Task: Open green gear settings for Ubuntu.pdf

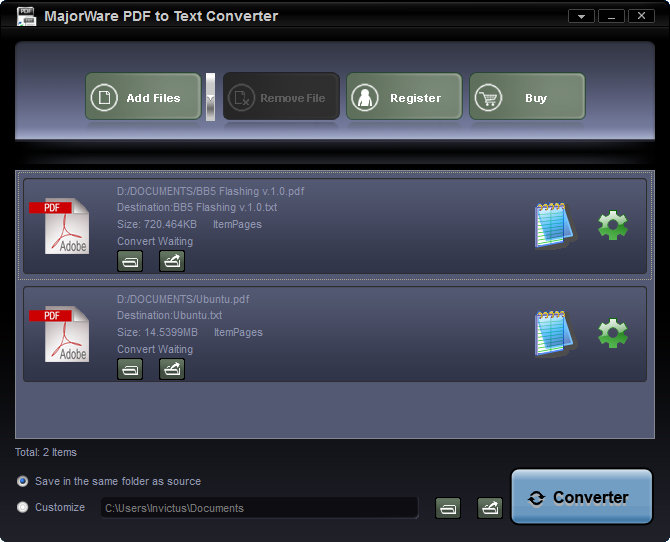Action: [612, 333]
